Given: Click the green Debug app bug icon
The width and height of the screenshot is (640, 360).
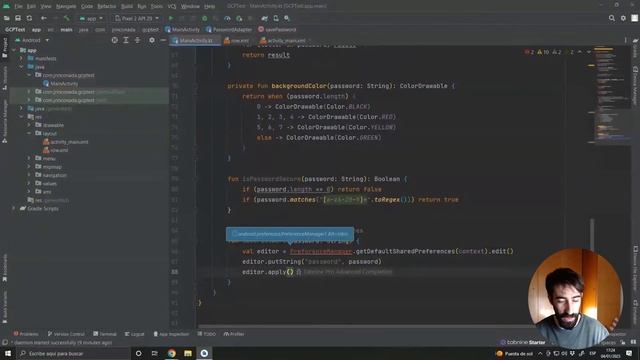Looking at the screenshot, I should (204, 18).
